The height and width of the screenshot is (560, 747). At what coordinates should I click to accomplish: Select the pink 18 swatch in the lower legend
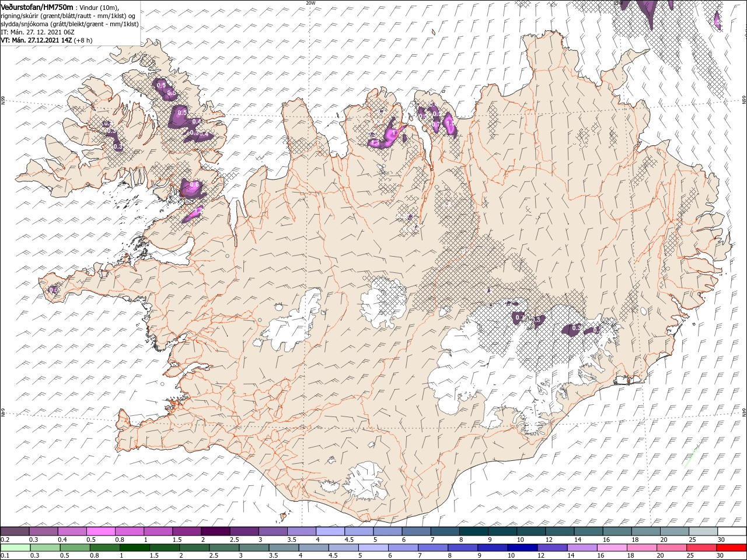(x=641, y=548)
